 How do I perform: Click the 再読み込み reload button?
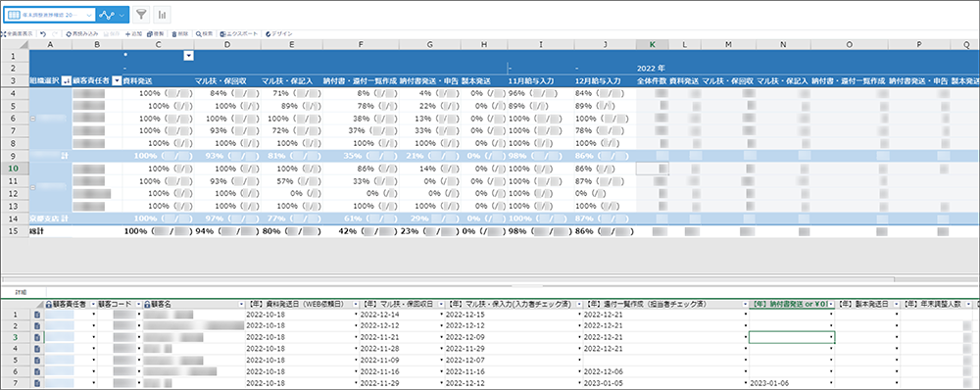click(81, 33)
